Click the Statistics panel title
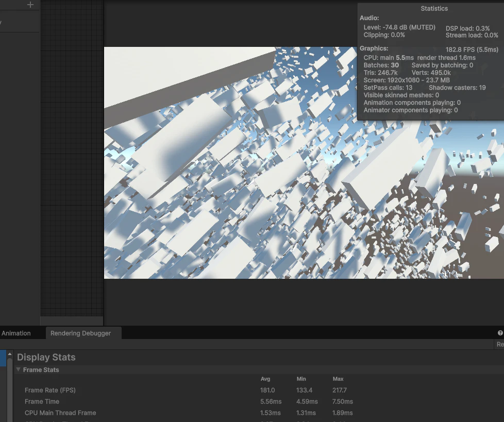The height and width of the screenshot is (422, 504). tap(434, 9)
